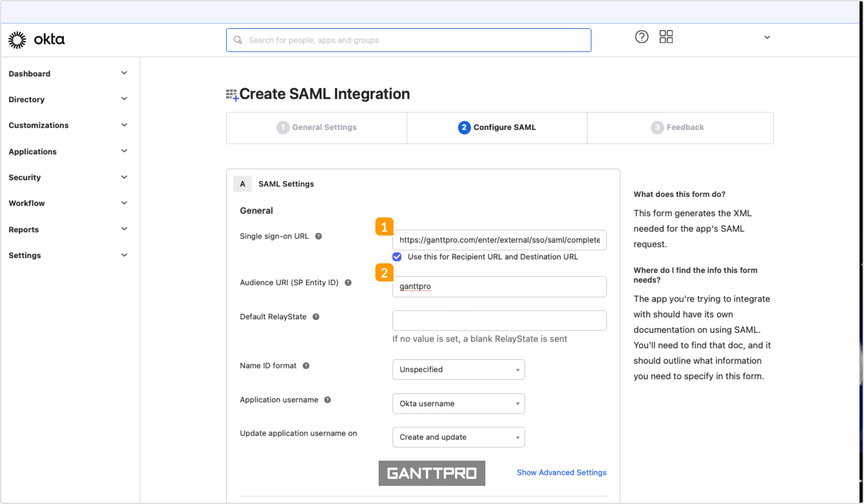864x504 pixels.
Task: Toggle Use this for Recipient URL checkbox
Action: pyautogui.click(x=397, y=257)
